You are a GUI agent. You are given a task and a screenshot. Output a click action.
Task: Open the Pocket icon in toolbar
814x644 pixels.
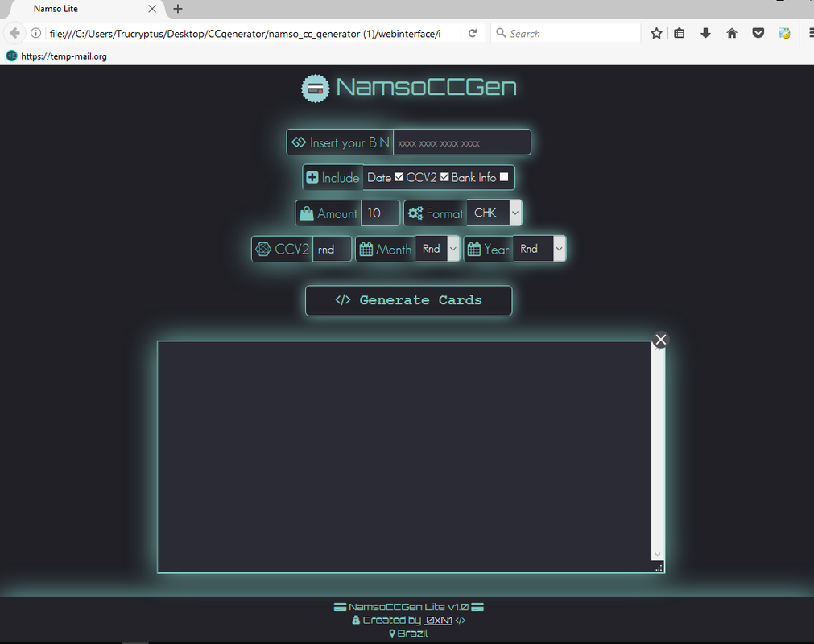[758, 33]
